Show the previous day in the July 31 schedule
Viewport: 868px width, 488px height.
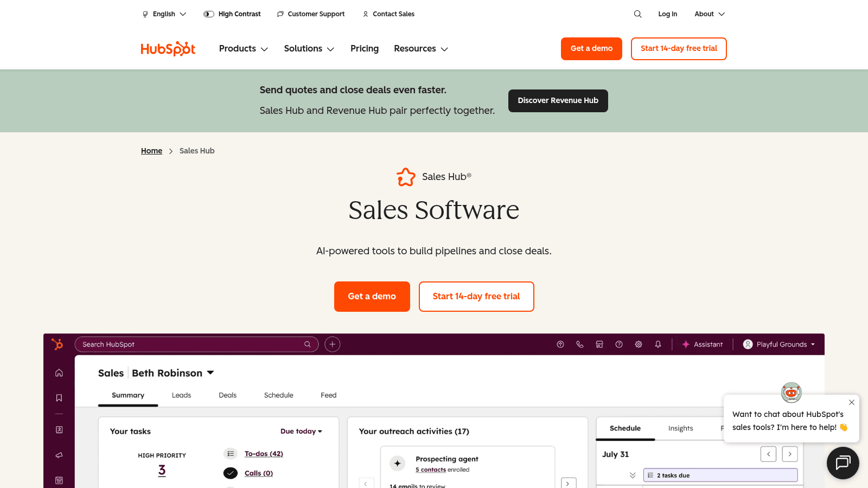[x=768, y=454]
